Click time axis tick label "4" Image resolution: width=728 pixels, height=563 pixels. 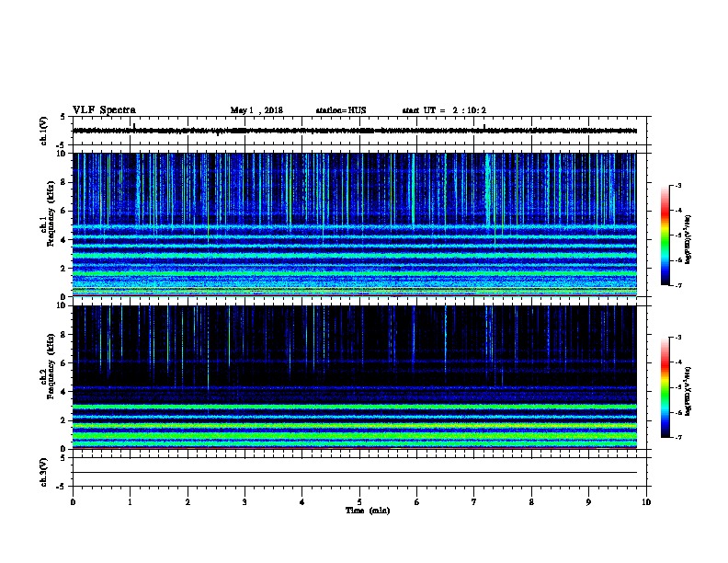click(x=302, y=502)
